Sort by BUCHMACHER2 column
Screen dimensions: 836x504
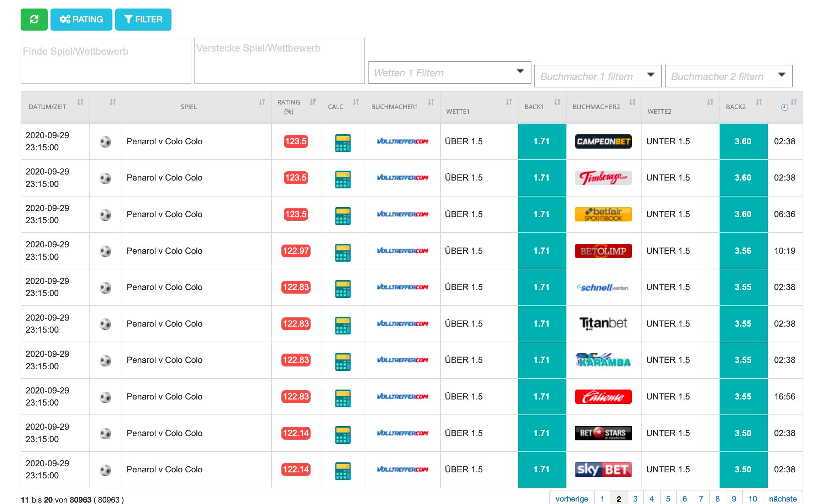point(604,107)
